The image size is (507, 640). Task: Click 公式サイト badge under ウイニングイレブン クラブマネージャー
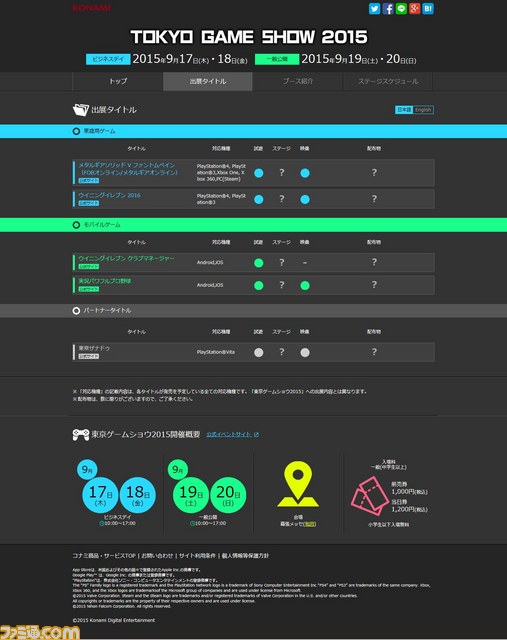pos(89,267)
